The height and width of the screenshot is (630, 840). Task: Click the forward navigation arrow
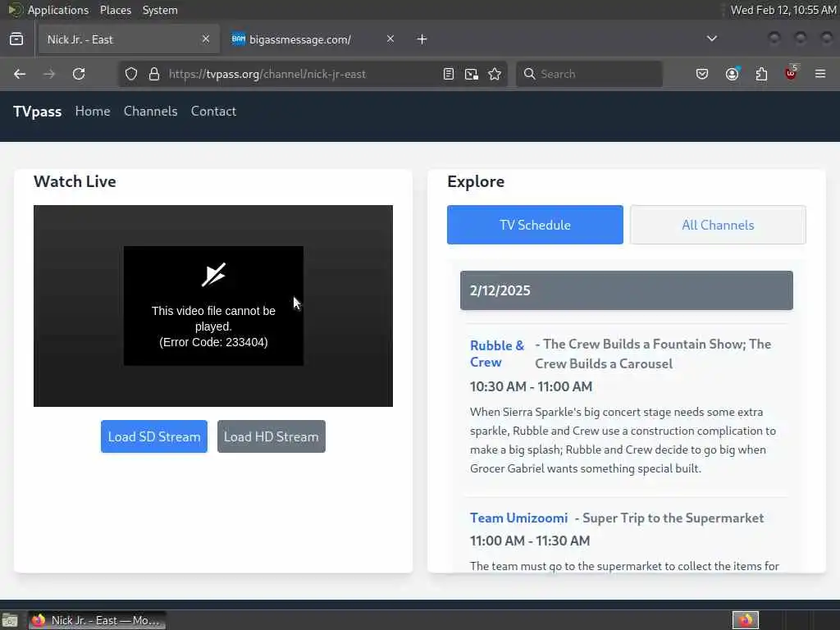[49, 74]
